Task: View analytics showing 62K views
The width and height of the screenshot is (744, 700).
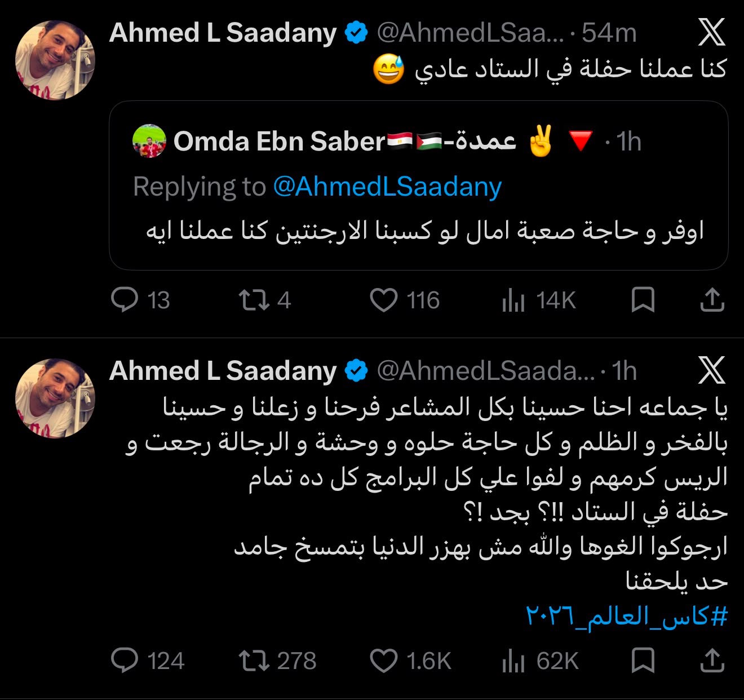Action: (x=540, y=661)
